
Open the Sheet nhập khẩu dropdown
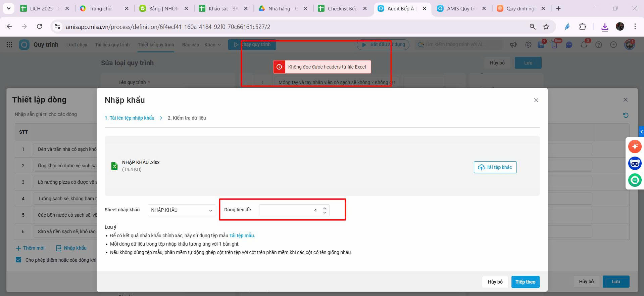click(x=182, y=210)
